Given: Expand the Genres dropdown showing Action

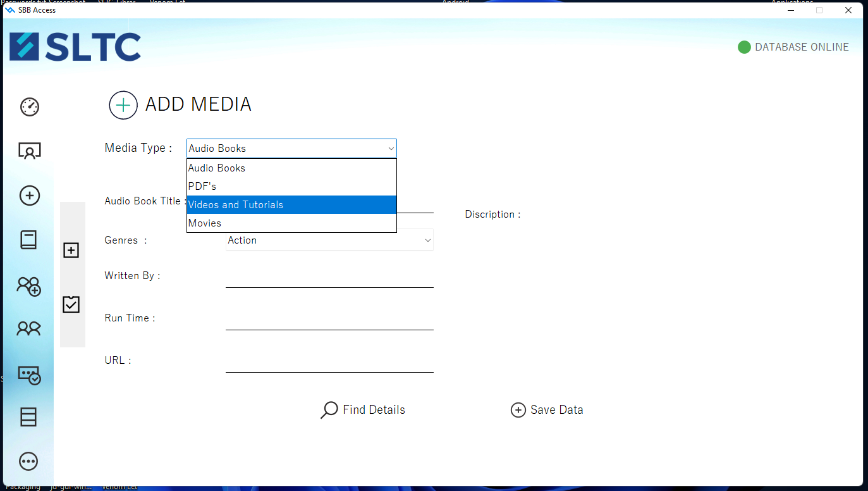Looking at the screenshot, I should pyautogui.click(x=329, y=240).
